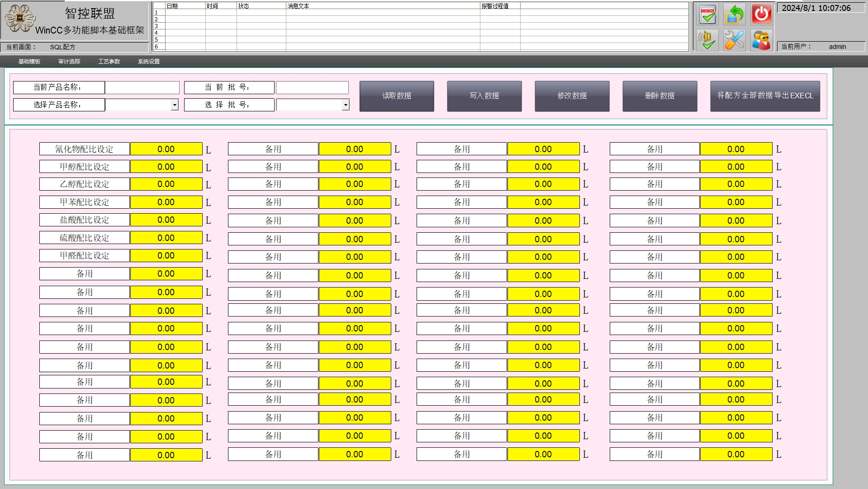Click the 氰化物配比设定 yellow value field
Image resolution: width=868 pixels, height=489 pixels.
pyautogui.click(x=166, y=149)
